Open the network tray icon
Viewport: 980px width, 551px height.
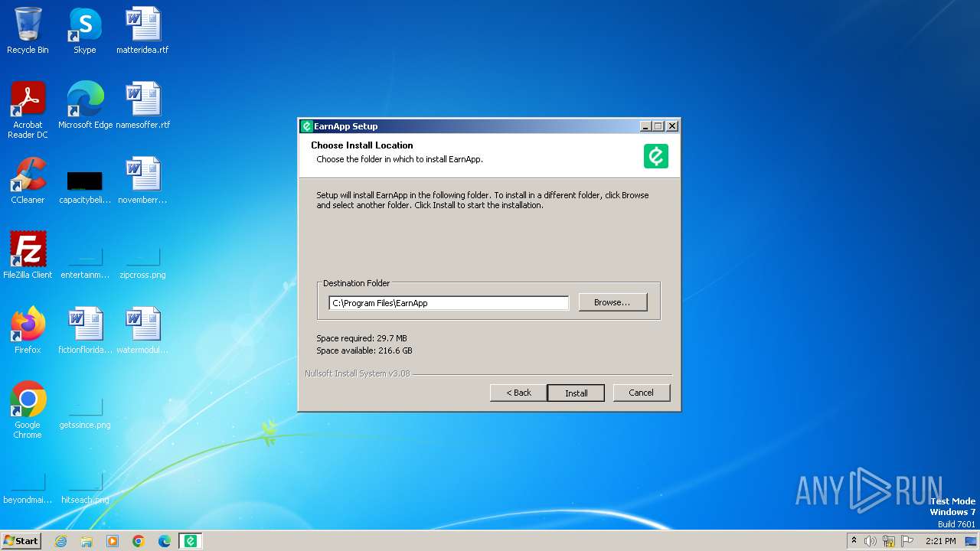click(889, 541)
